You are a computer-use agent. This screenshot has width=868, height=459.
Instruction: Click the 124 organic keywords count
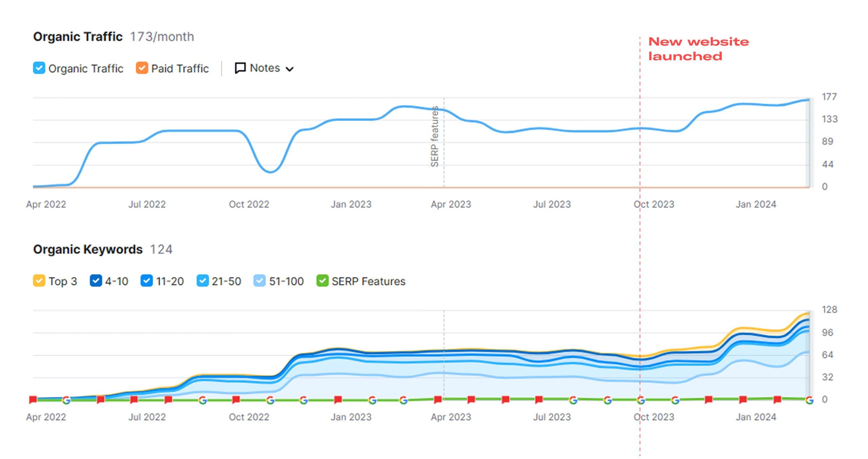point(161,250)
